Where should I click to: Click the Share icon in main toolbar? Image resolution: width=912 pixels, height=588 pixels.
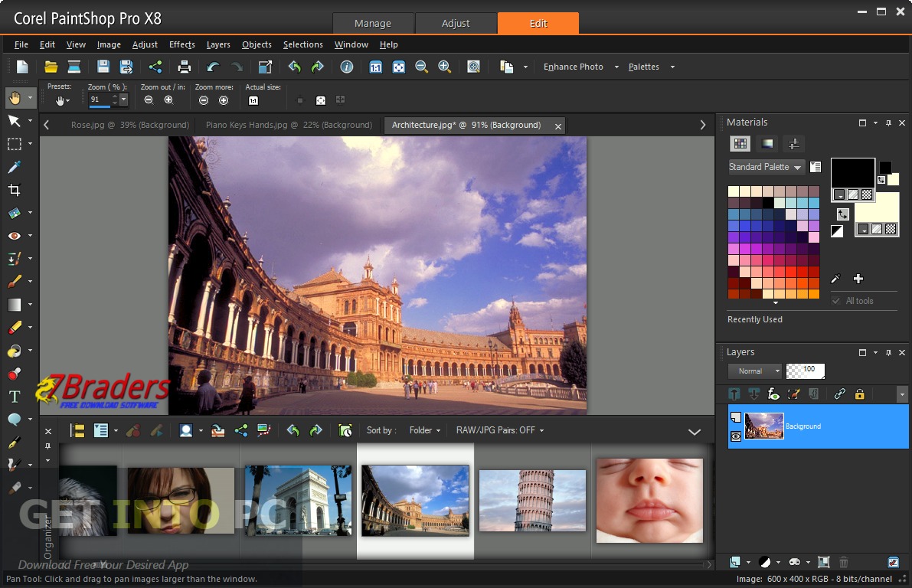coord(155,67)
